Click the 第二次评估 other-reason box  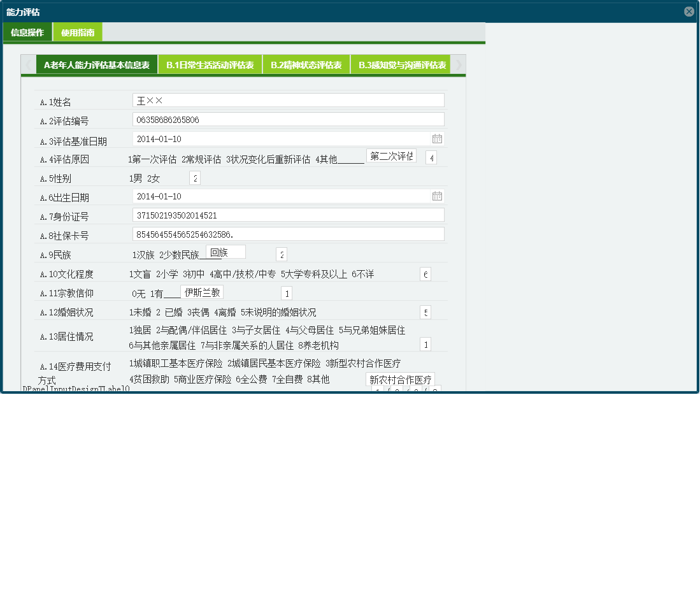click(x=391, y=155)
